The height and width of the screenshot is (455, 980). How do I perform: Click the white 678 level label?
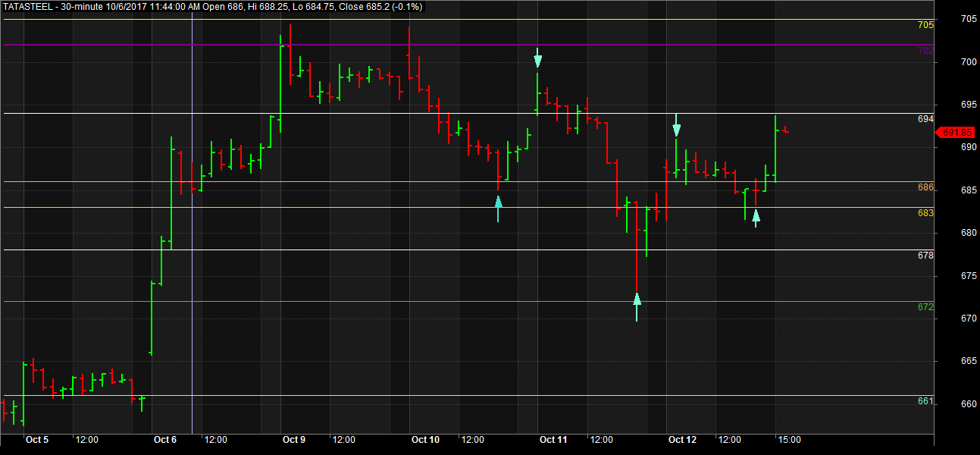(x=925, y=256)
